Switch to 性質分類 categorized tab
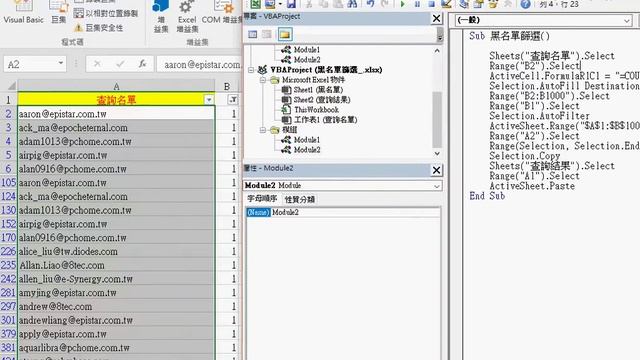This screenshot has height=360, width=640. [x=300, y=200]
